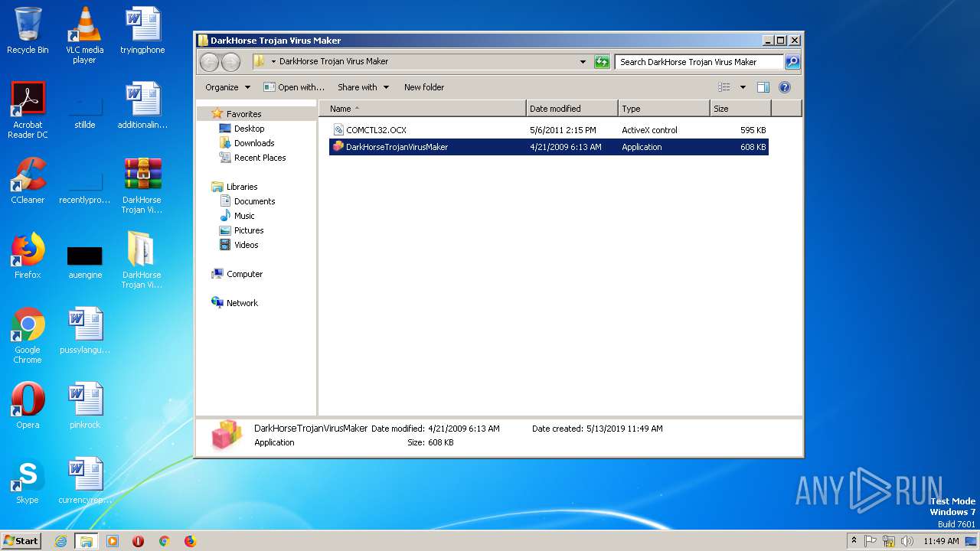The width and height of the screenshot is (980, 551).
Task: Open Organize dropdown menu
Action: 227,87
